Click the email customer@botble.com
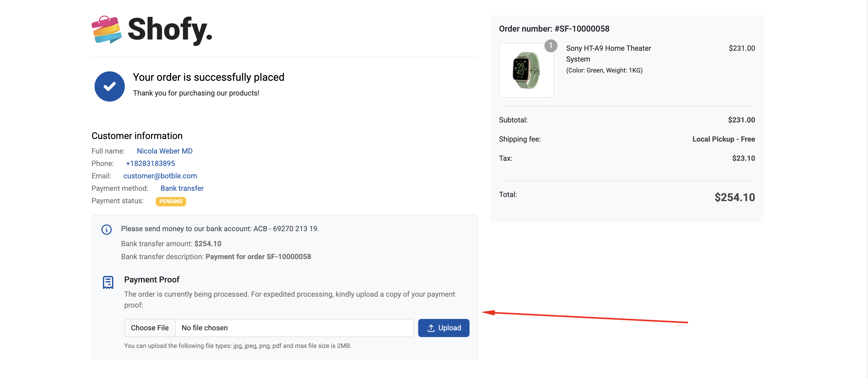The image size is (868, 379). point(160,176)
